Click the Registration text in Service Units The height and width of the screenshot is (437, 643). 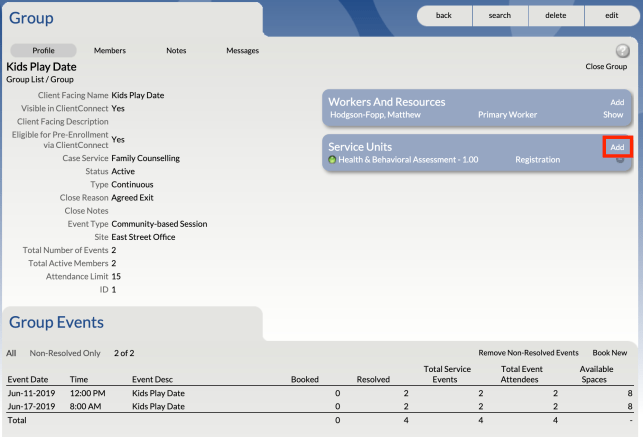537,159
